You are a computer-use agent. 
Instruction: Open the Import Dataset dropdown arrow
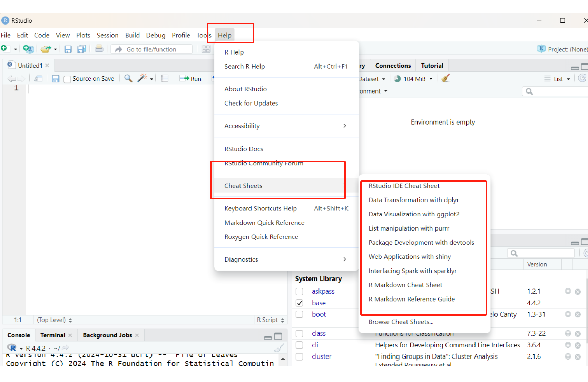384,79
